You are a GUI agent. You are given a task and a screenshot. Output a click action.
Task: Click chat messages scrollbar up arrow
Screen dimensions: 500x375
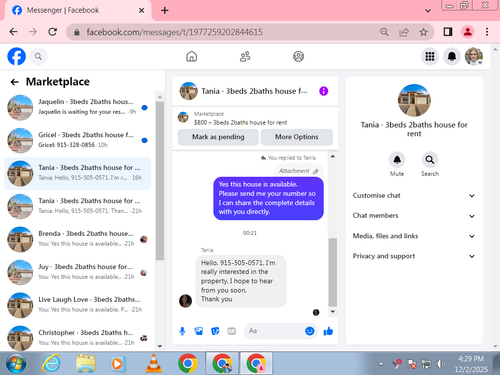click(x=332, y=156)
